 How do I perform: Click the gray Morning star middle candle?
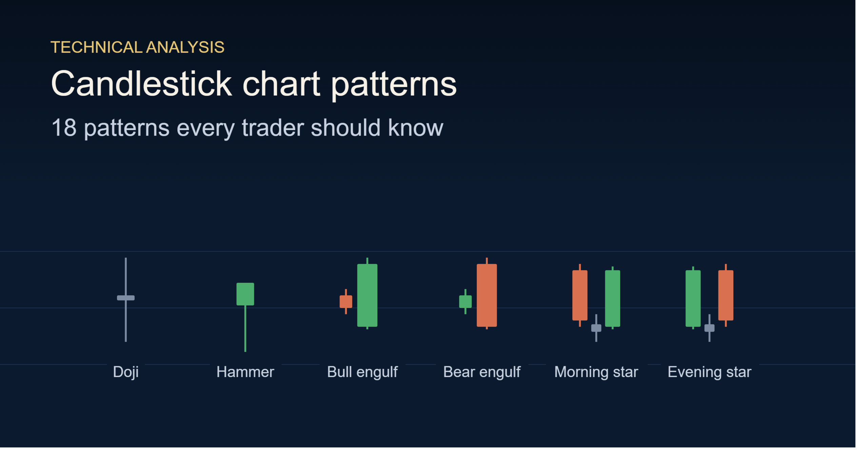tap(596, 328)
